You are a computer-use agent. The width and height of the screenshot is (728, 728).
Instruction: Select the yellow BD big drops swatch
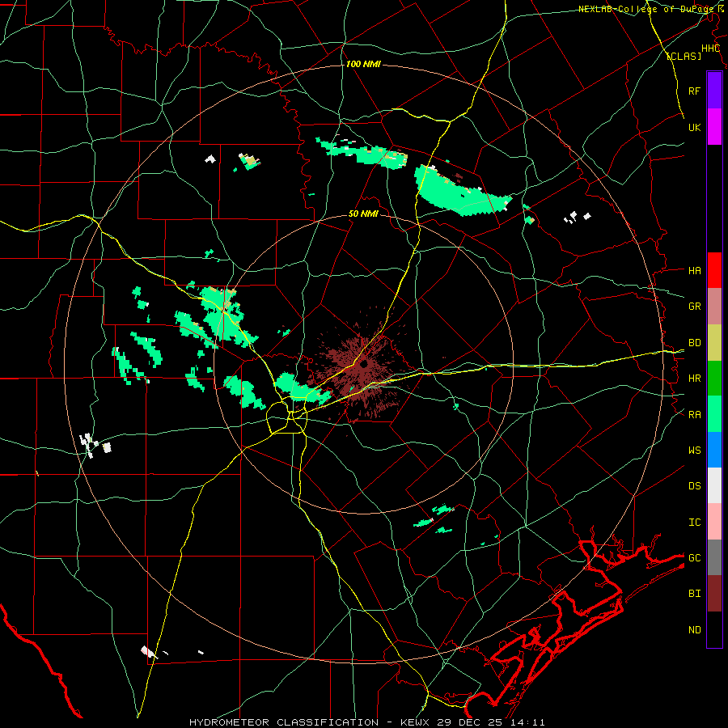(714, 342)
